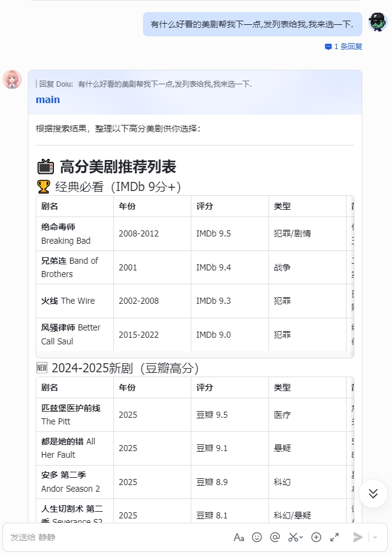This screenshot has width=392, height=556.
Task: Click the IMDb 9.0 rating cell
Action: (x=230, y=334)
